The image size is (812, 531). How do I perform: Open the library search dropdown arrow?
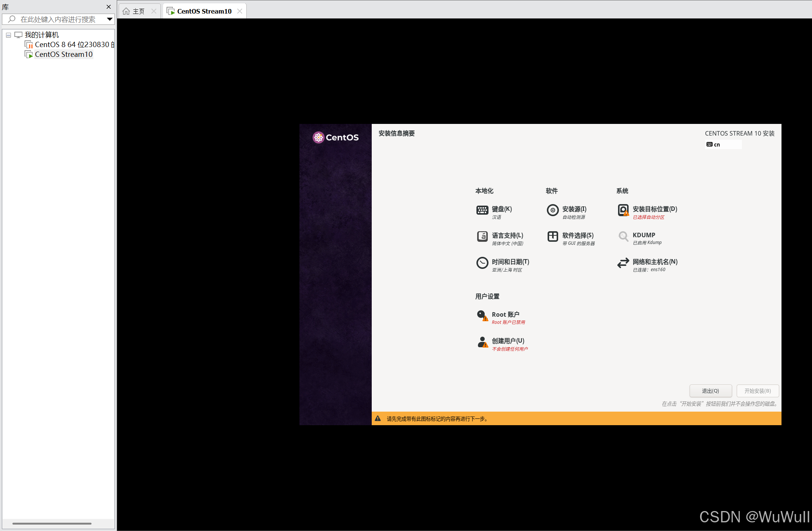(110, 19)
